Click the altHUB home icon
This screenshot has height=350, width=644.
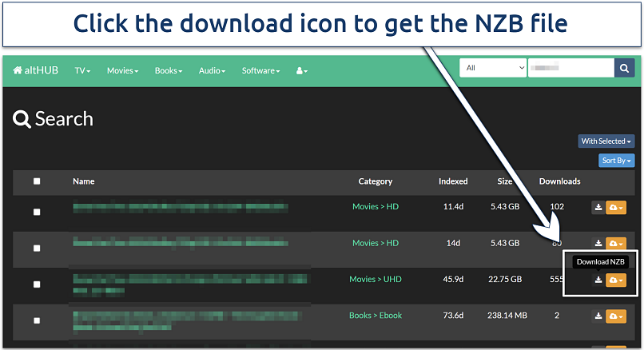click(x=18, y=70)
